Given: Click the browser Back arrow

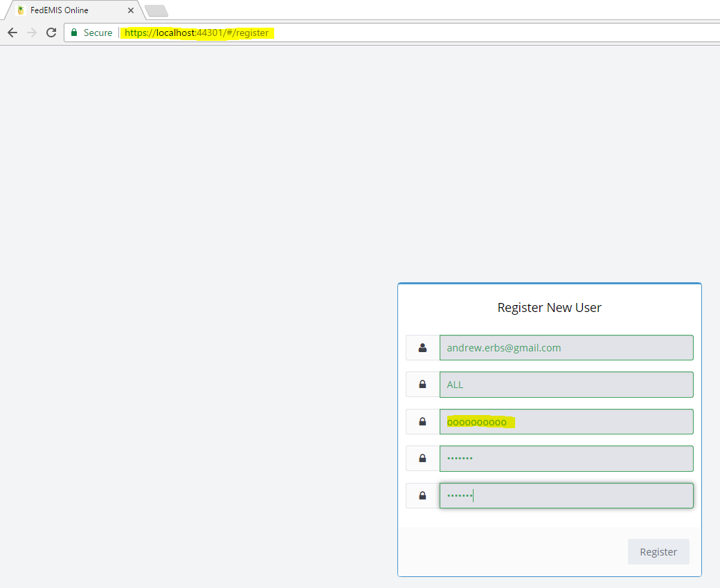Looking at the screenshot, I should click(12, 33).
